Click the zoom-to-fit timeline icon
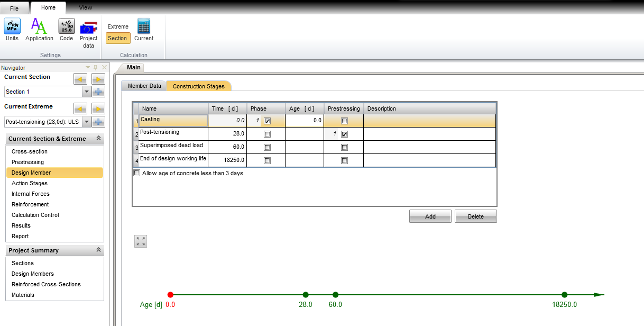This screenshot has width=644, height=326. pos(141,241)
